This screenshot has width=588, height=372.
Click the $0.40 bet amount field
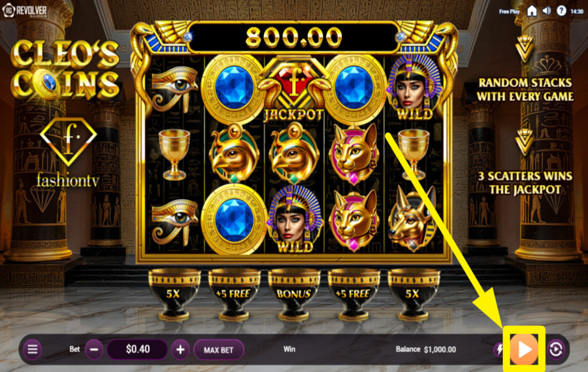pyautogui.click(x=137, y=350)
